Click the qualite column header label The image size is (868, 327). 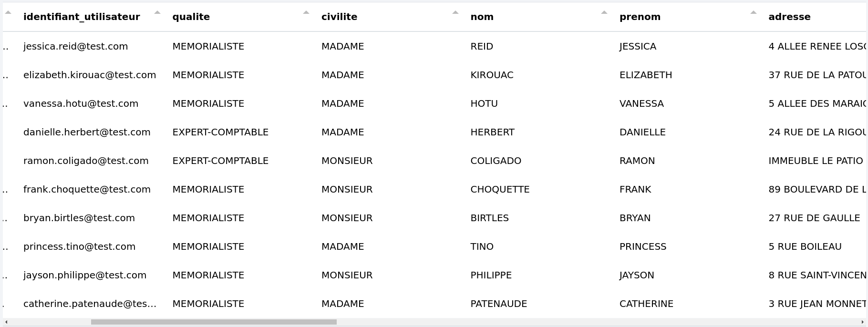(x=191, y=17)
